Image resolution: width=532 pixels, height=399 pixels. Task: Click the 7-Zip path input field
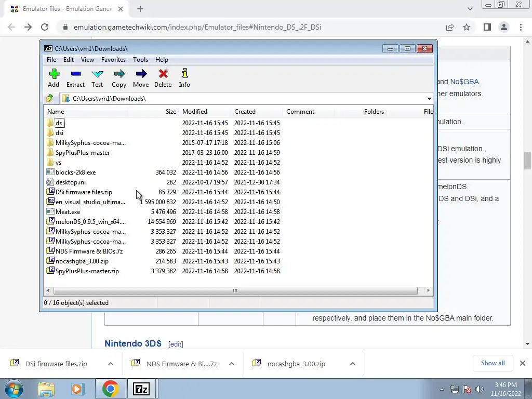coord(243,98)
